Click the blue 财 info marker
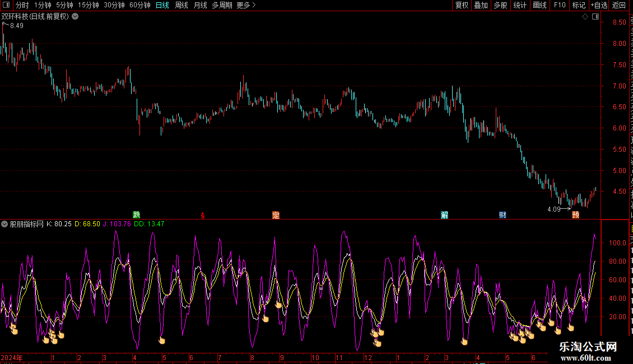Image resolution: width=633 pixels, height=364 pixels. tap(502, 214)
